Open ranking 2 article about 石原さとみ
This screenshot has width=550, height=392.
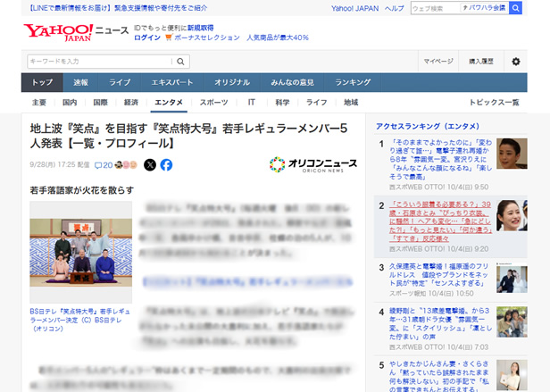tap(441, 221)
